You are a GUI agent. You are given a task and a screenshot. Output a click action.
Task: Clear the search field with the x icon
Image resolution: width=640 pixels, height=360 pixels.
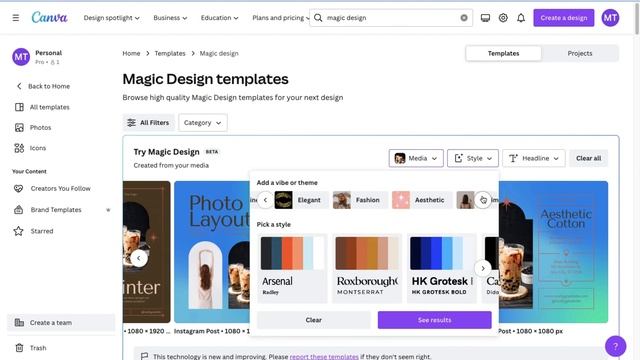pos(464,18)
